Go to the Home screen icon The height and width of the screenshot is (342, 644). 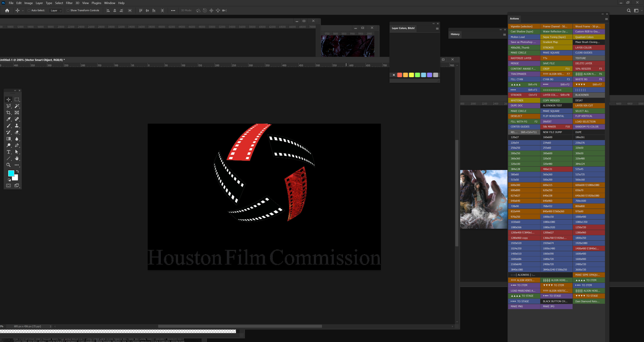[7, 11]
